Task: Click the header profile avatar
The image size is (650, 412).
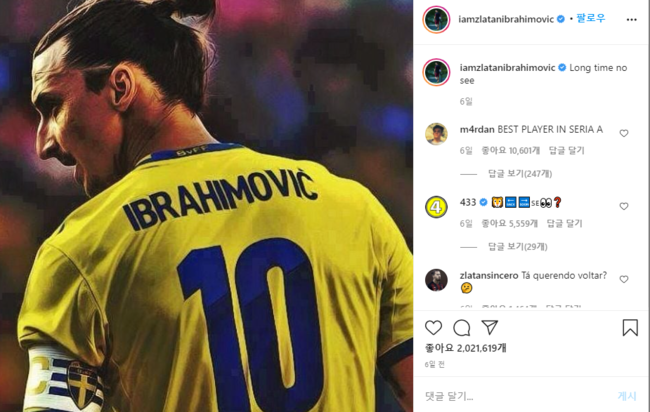Action: [x=436, y=19]
